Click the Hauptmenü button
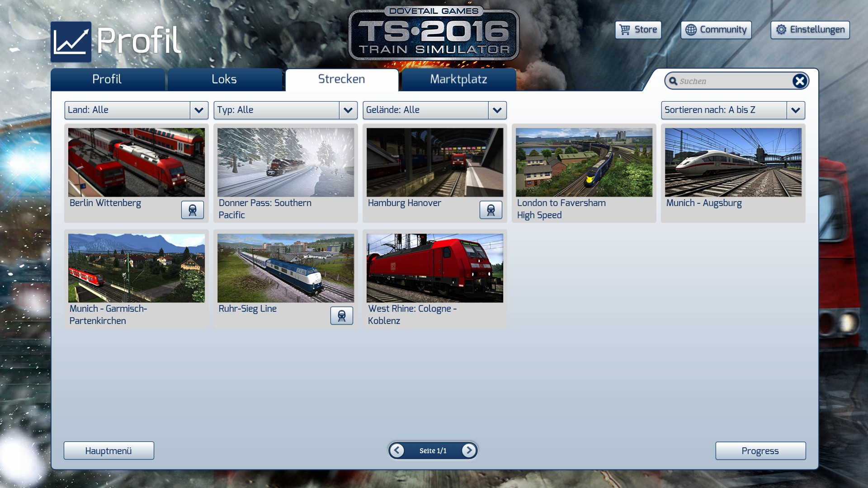The width and height of the screenshot is (868, 488). tap(108, 451)
